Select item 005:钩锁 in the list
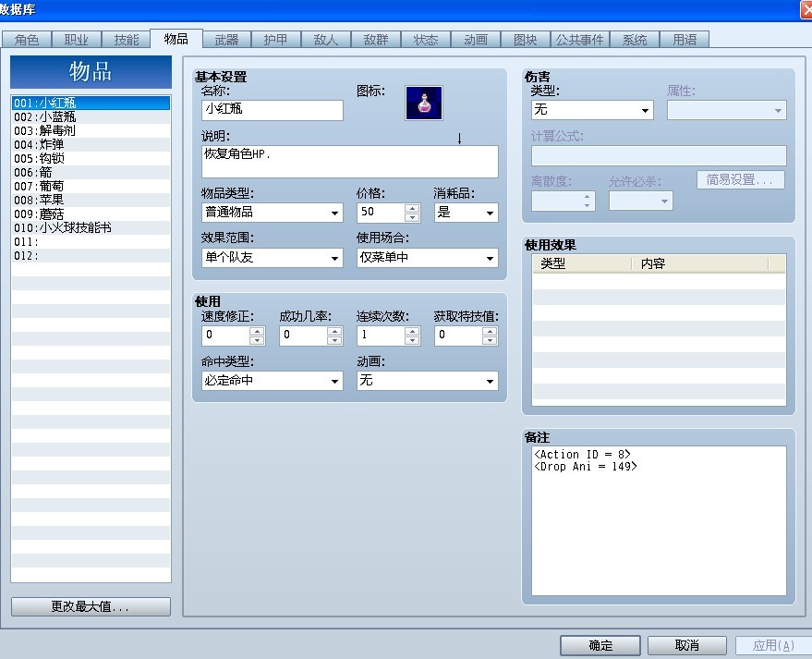Viewport: 812px width, 659px height. tap(91, 159)
